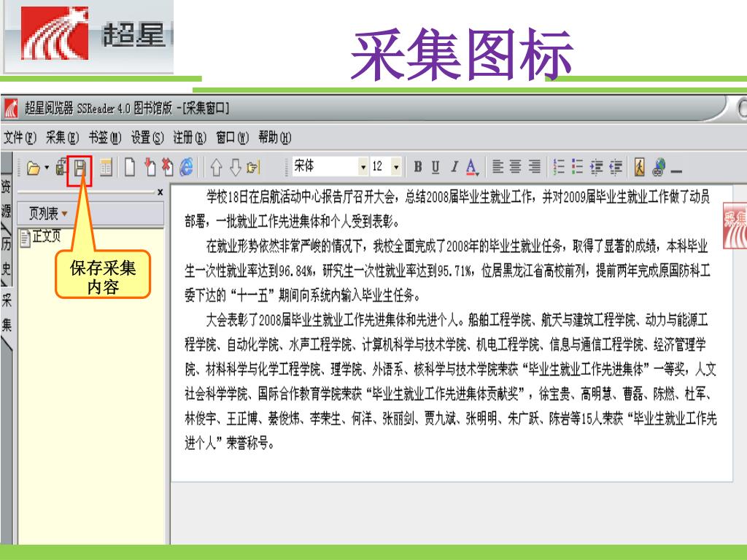
Task: Expand the open folder dropdown arrow
Action: [47, 167]
